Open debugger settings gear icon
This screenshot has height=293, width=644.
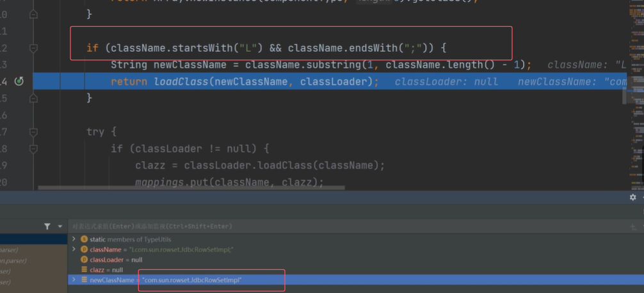pyautogui.click(x=632, y=197)
